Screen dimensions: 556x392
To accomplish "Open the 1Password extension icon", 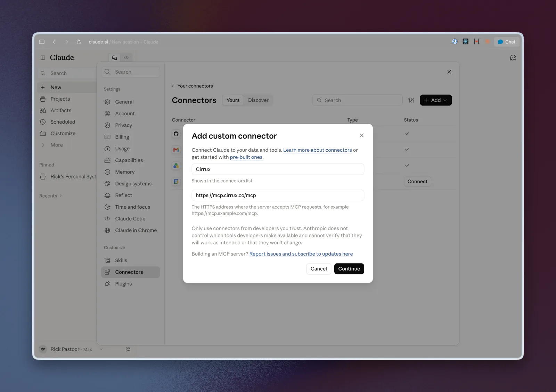I will 455,41.
